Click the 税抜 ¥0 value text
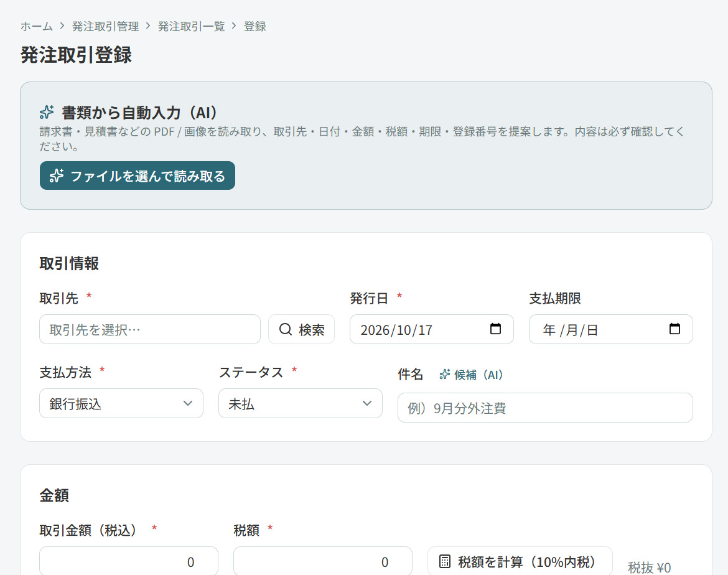This screenshot has width=728, height=575. click(649, 567)
